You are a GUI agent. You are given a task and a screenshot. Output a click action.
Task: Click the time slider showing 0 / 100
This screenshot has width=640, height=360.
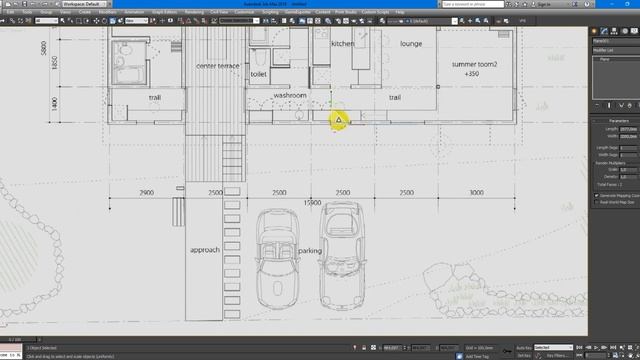[x=18, y=340]
